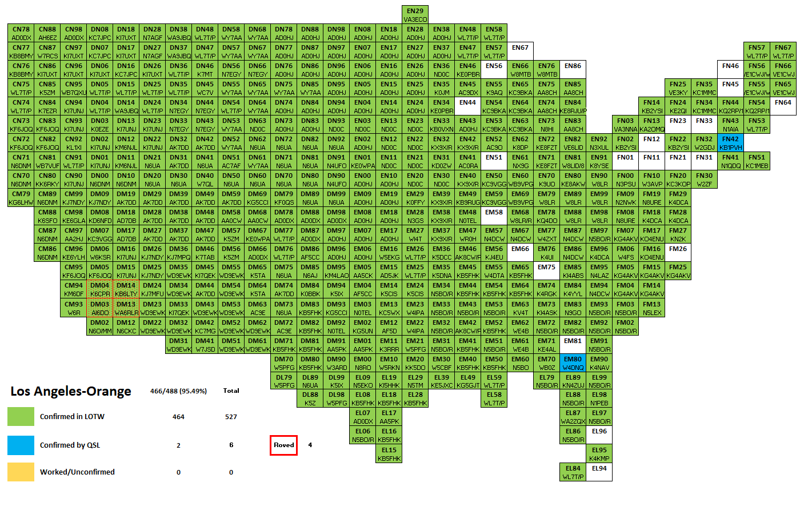This screenshot has width=812, height=506.
Task: Select the blue EM80 grid cell
Action: coord(573,363)
